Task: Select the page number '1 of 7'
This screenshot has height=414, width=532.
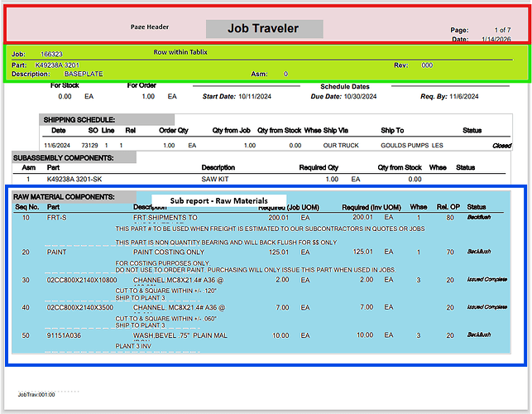Action: (502, 30)
